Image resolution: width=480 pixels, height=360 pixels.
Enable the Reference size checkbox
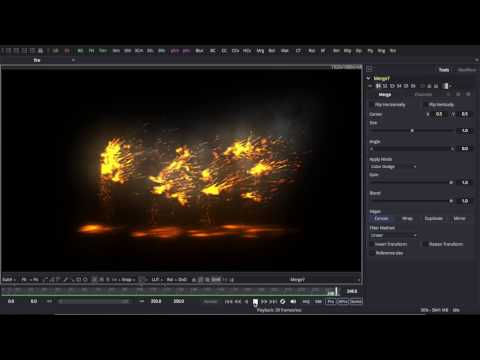tap(372, 253)
